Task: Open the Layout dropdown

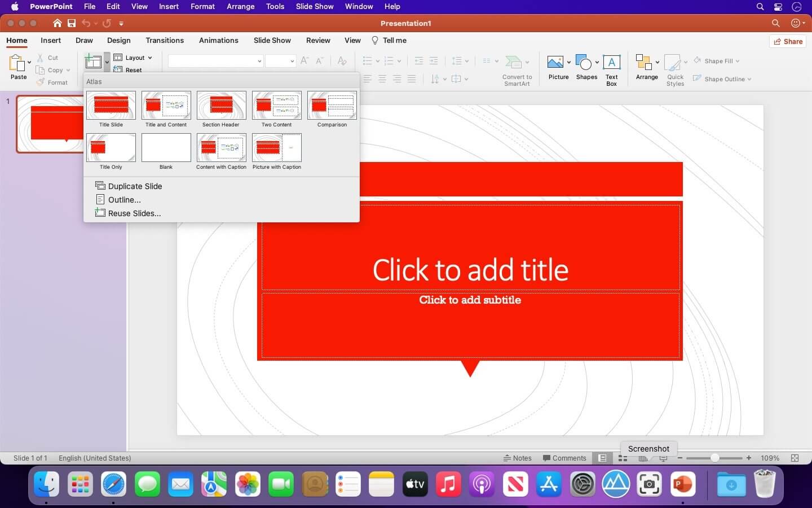Action: tap(134, 58)
